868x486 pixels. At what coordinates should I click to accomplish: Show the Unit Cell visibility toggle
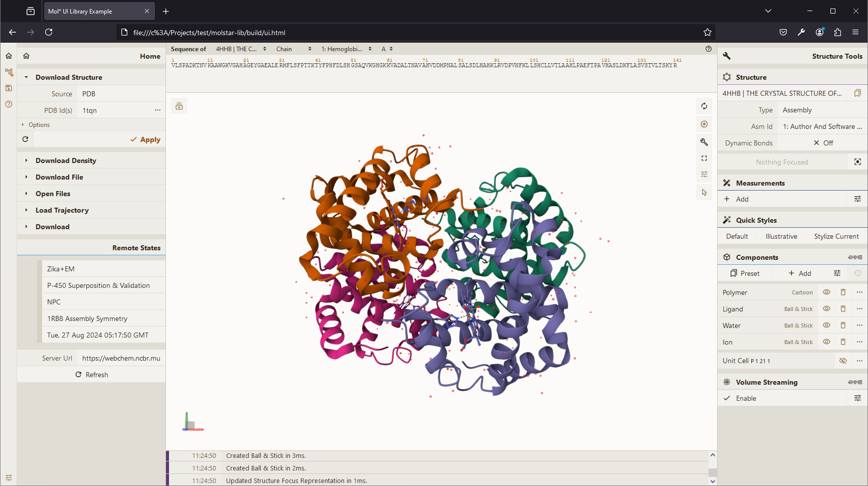tap(843, 361)
